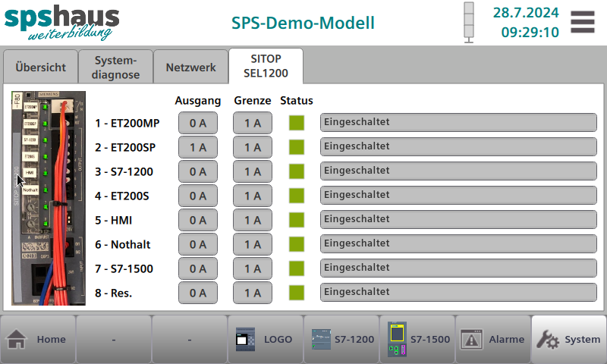
Task: Click Grenze value for 7 - S7-1500
Action: (253, 268)
